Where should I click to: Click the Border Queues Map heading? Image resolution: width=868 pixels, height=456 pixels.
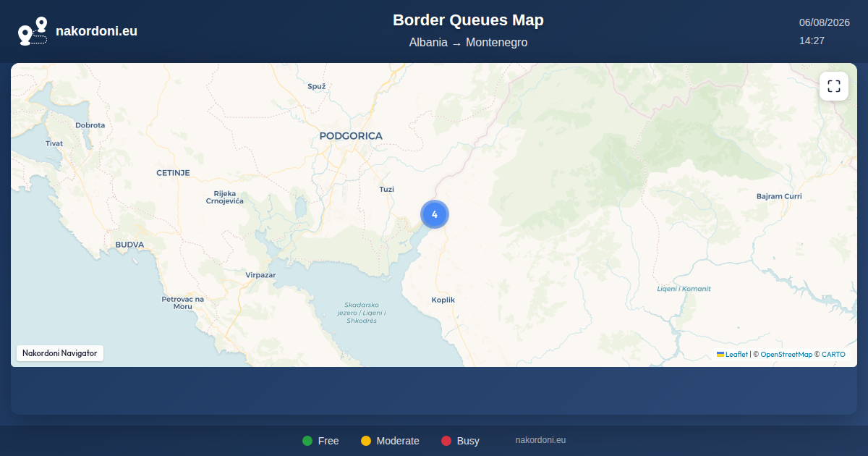[x=468, y=20]
